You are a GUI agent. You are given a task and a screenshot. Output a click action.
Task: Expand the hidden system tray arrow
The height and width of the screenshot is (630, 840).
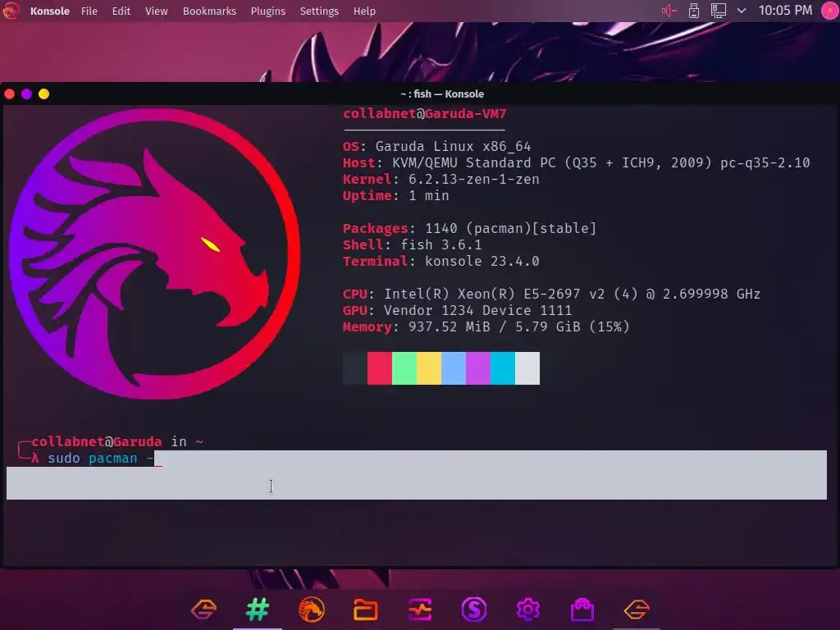click(x=742, y=11)
